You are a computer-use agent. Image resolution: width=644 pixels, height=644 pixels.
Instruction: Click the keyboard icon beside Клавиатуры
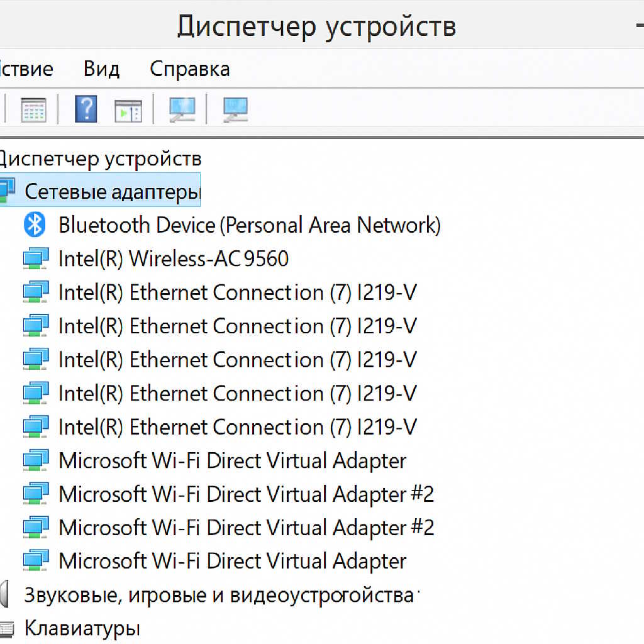[7, 629]
